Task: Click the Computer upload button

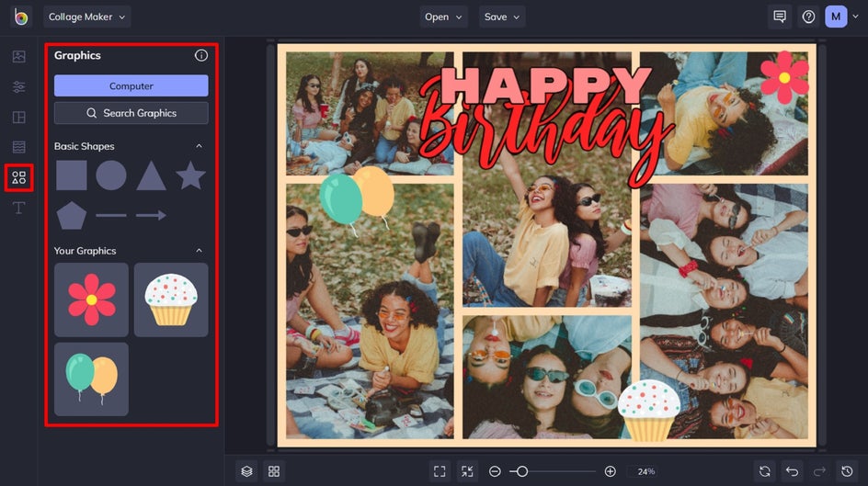Action: (131, 85)
